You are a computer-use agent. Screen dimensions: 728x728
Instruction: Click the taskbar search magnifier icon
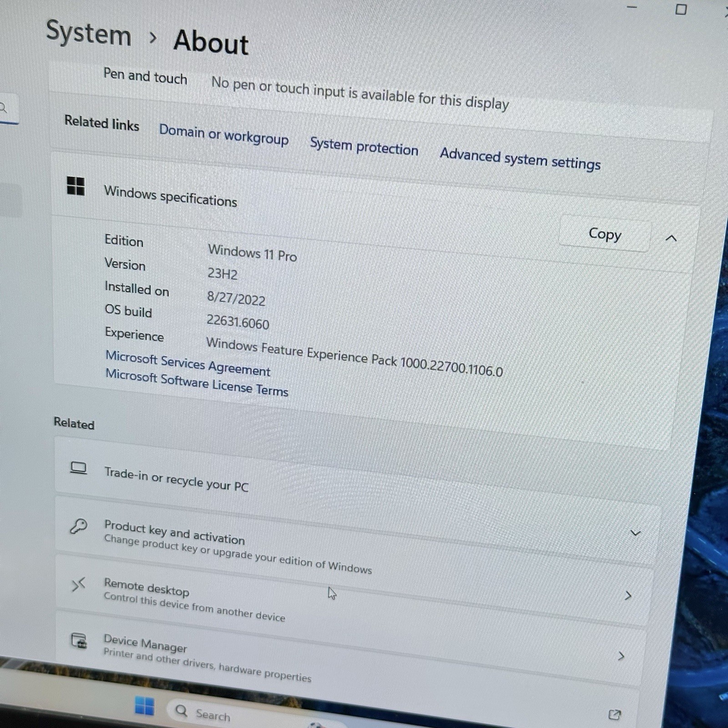181,710
